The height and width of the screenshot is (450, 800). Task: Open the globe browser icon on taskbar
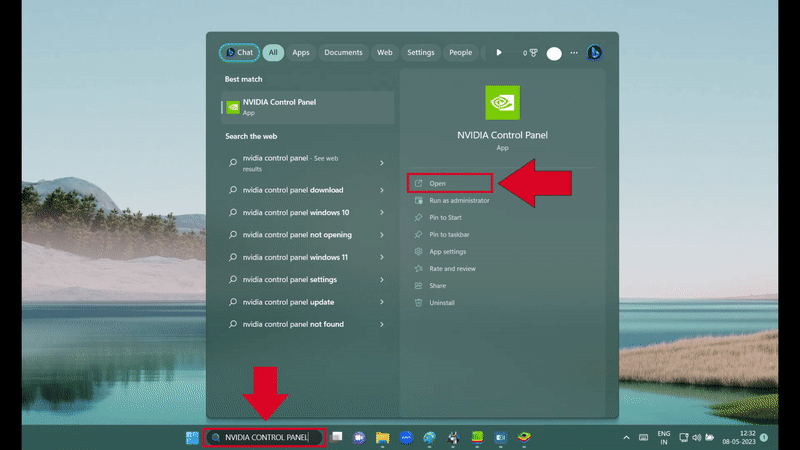pyautogui.click(x=430, y=437)
